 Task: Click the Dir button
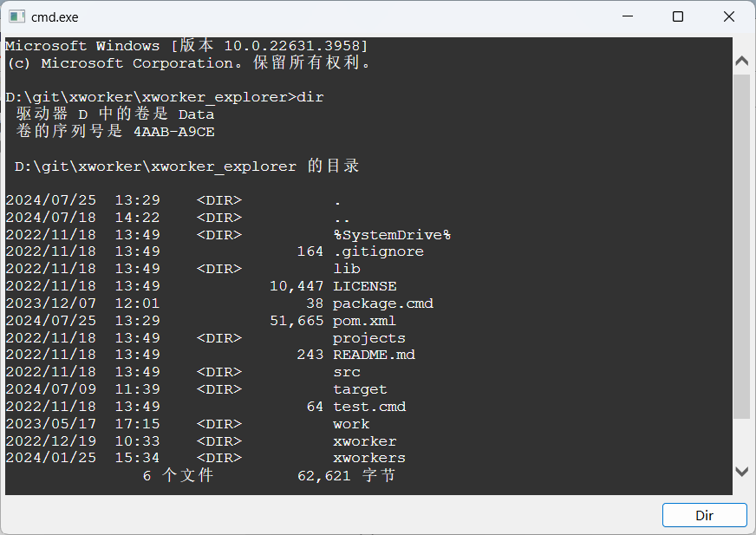(x=704, y=515)
